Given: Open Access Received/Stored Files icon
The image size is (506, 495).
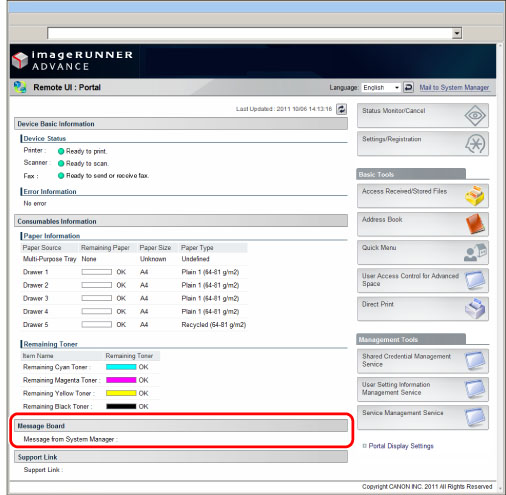Looking at the screenshot, I should (x=475, y=196).
